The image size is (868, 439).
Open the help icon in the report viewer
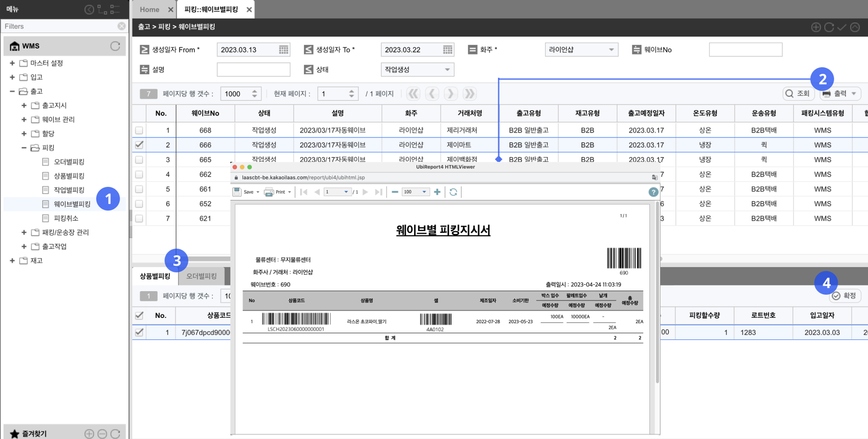653,192
